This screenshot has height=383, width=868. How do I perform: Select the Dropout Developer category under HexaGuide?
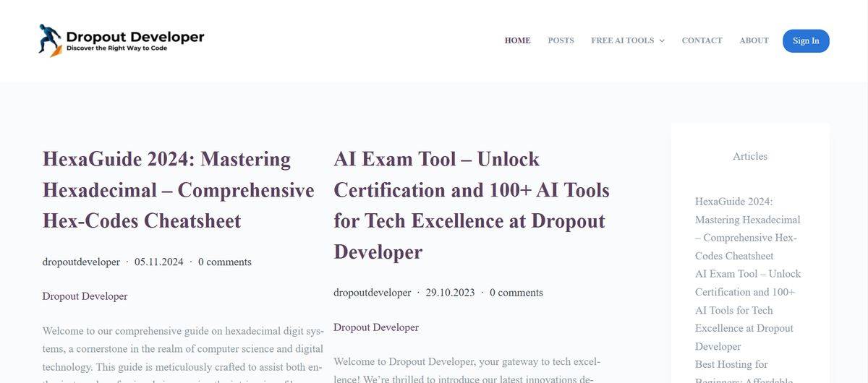[85, 296]
